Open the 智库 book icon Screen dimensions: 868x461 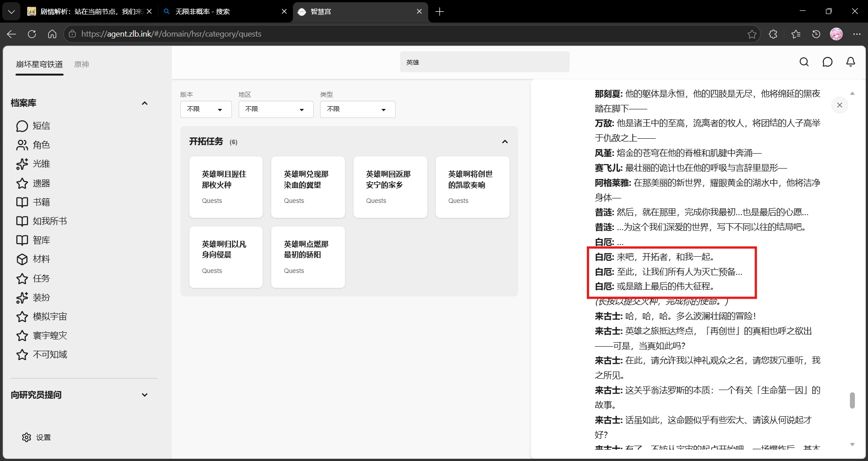pos(22,240)
